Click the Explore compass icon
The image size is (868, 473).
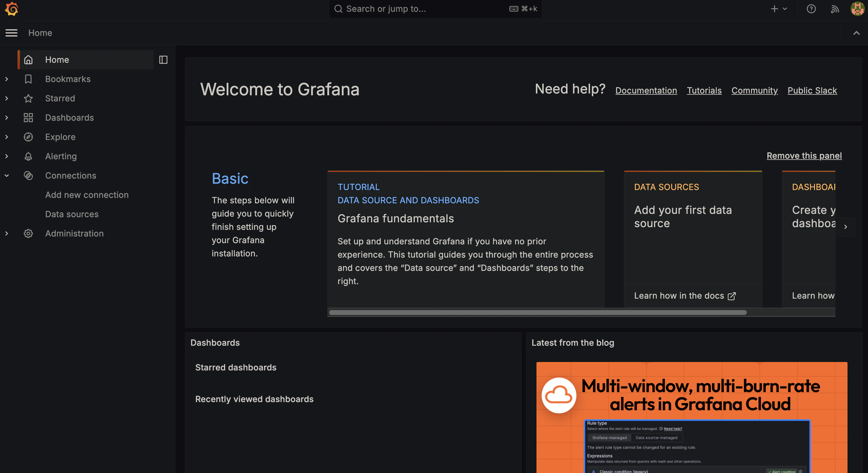tap(28, 137)
